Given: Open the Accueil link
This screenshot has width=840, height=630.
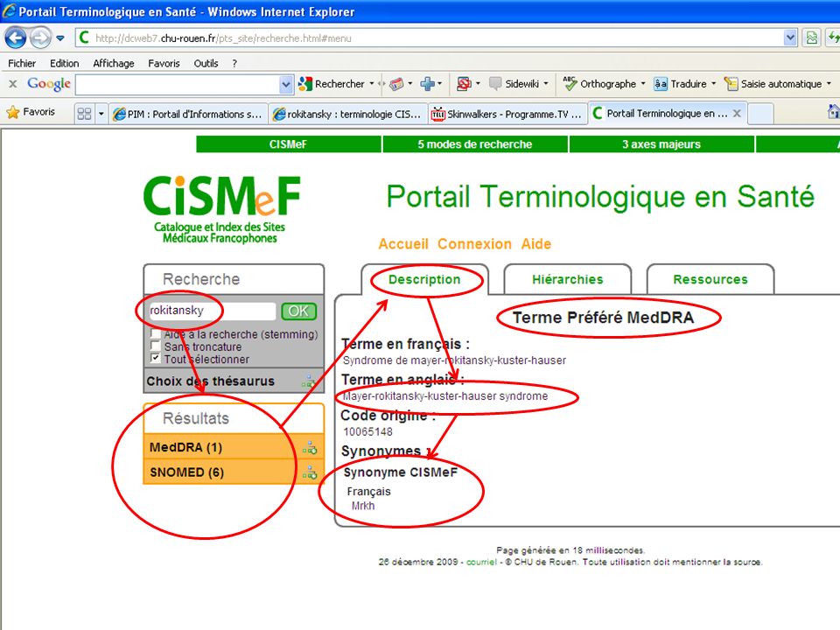Looking at the screenshot, I should point(403,244).
